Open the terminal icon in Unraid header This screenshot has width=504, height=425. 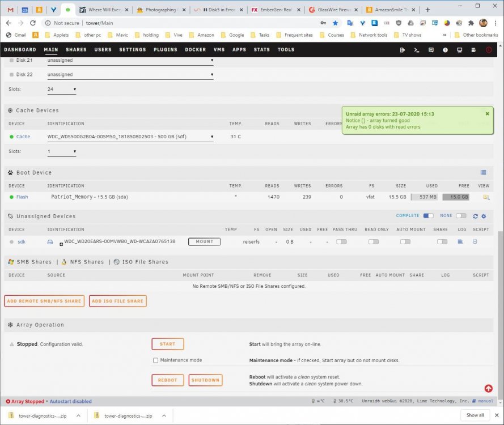click(x=417, y=50)
